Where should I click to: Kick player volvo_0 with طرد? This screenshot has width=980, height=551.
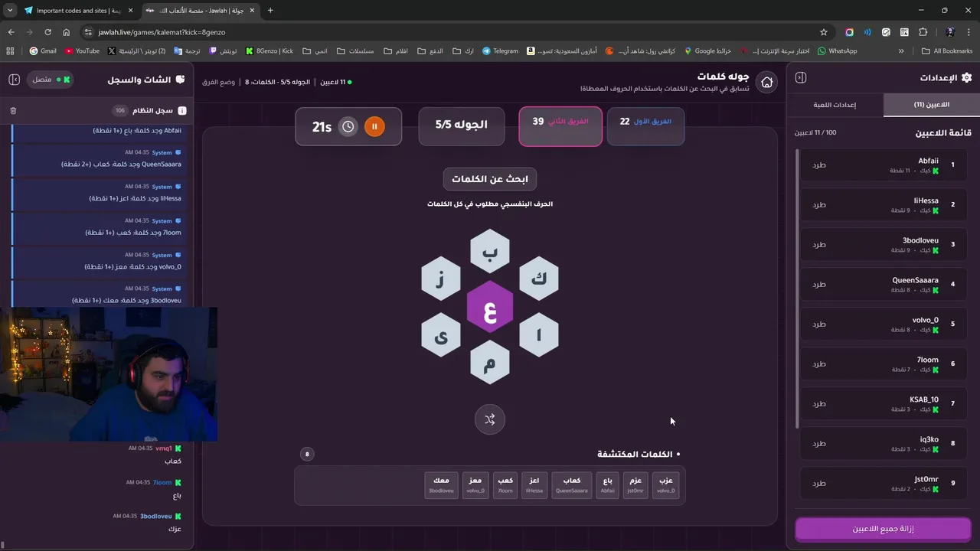pos(819,324)
